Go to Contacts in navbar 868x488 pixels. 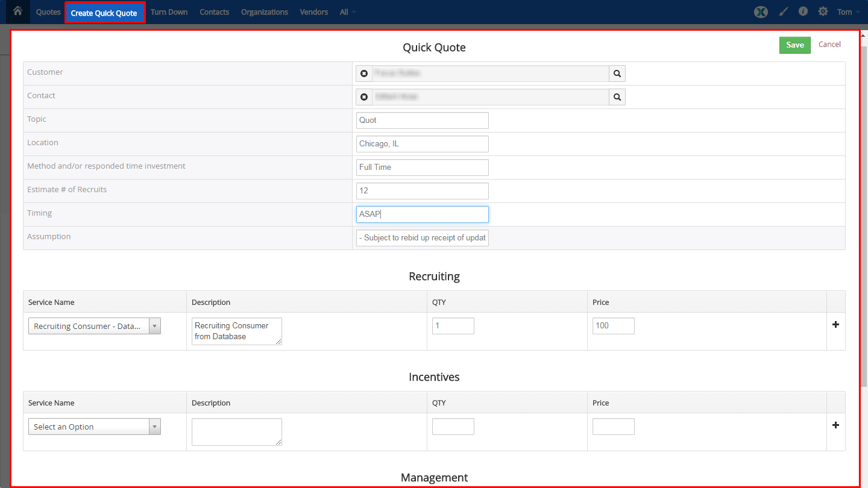coord(214,12)
